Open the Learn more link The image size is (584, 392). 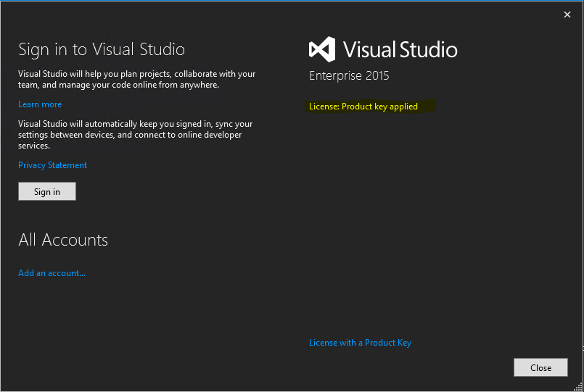click(40, 104)
